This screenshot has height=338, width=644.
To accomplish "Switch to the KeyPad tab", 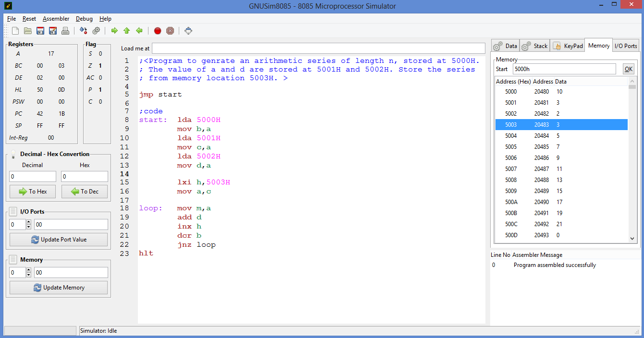I will click(x=568, y=46).
